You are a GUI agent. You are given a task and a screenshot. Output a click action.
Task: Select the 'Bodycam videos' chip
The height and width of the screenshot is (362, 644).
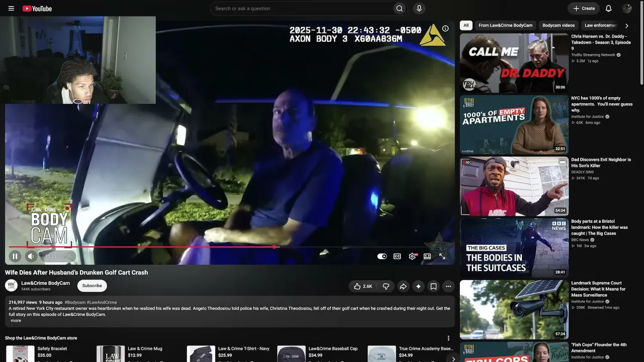click(558, 25)
